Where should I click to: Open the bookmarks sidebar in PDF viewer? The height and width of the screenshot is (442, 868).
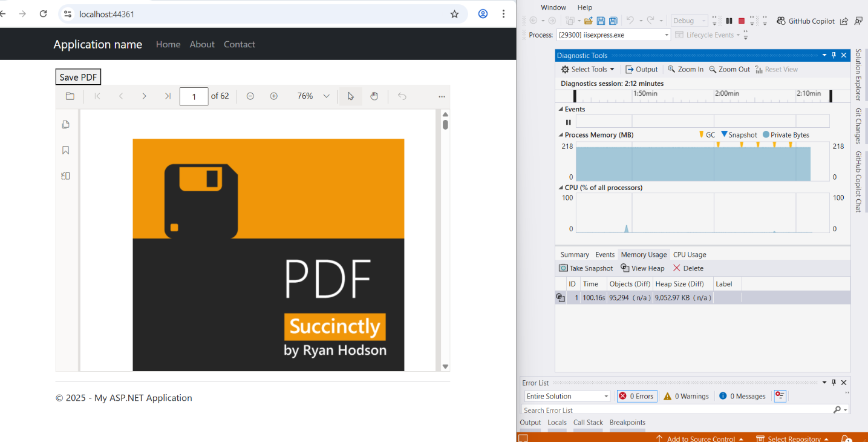pyautogui.click(x=65, y=150)
